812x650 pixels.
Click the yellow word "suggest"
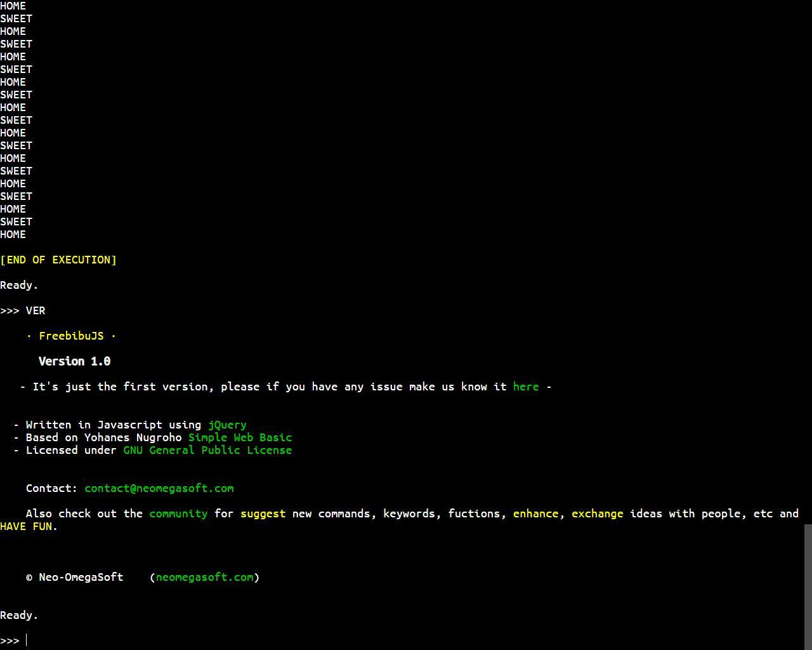tap(263, 514)
